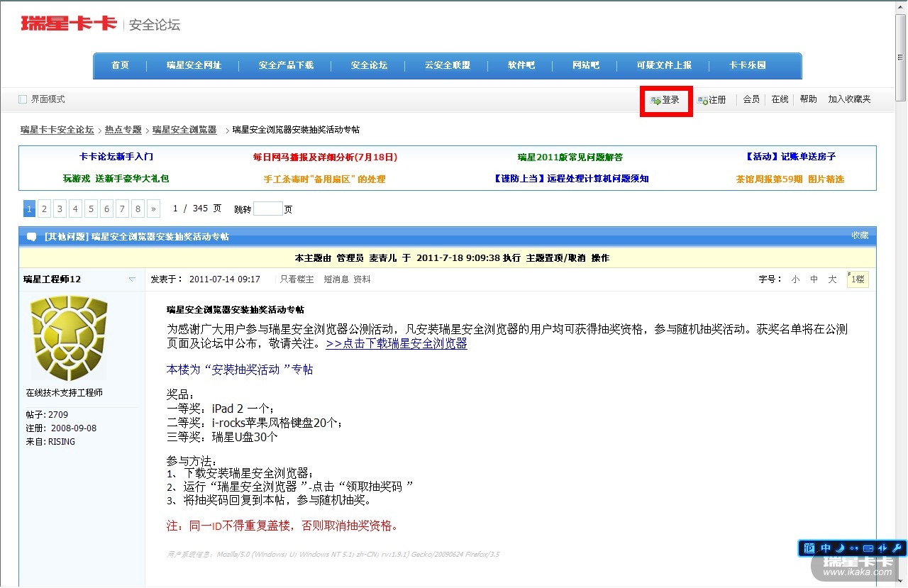Screen dimensions: 908x588
Task: Click 只看楼主 to filter posts
Action: 297,279
